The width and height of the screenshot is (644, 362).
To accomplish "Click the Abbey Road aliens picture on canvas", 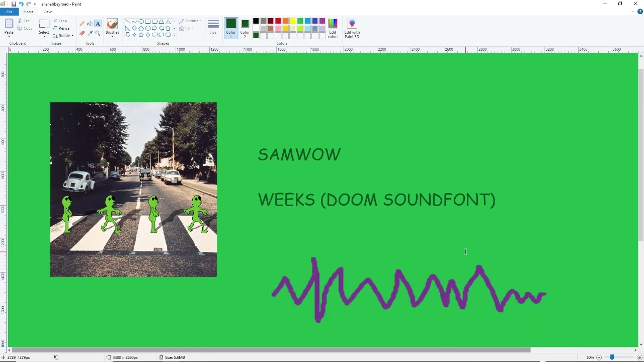I will pos(133,190).
